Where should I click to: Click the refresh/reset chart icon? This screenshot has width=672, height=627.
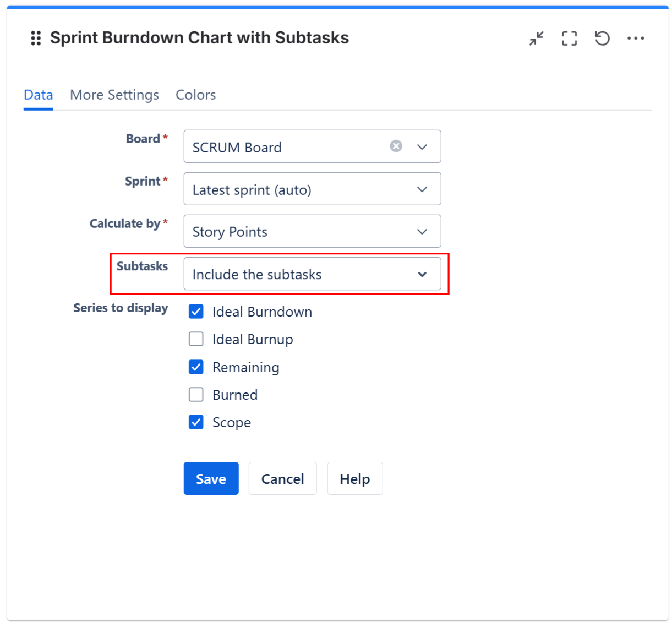602,38
